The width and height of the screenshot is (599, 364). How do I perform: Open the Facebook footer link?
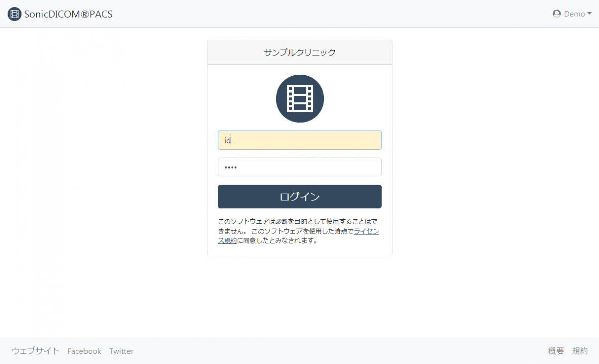coord(84,351)
